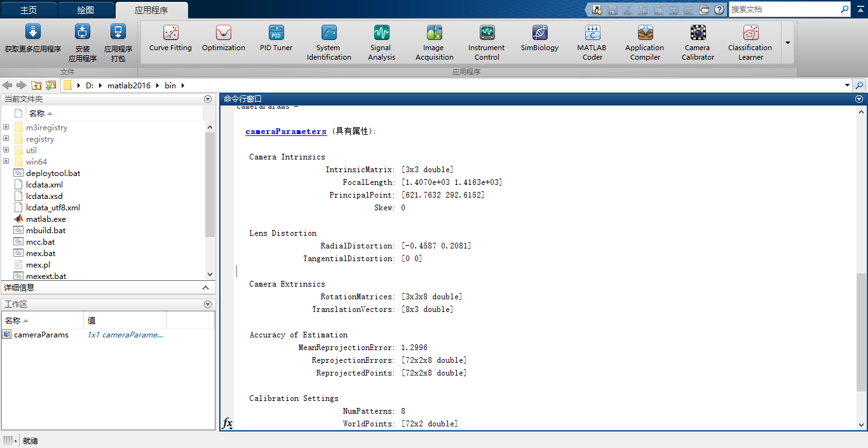
Task: Open the SimBiology app
Action: point(539,39)
